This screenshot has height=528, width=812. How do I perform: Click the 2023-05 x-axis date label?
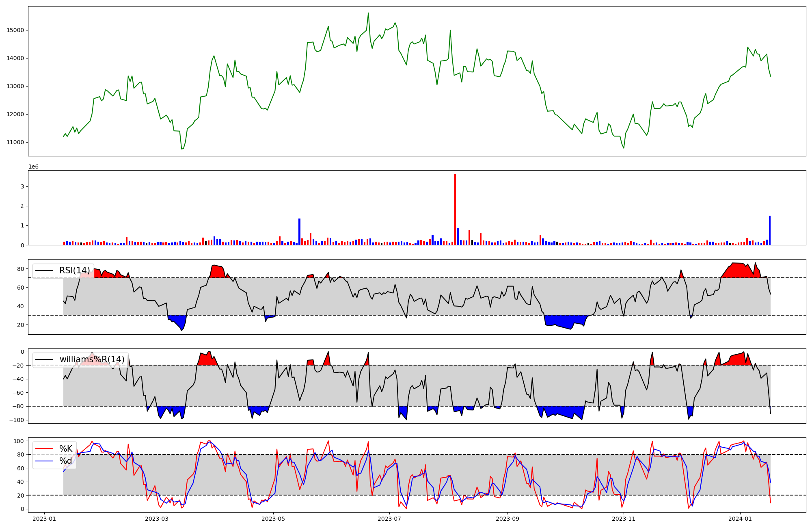point(273,519)
